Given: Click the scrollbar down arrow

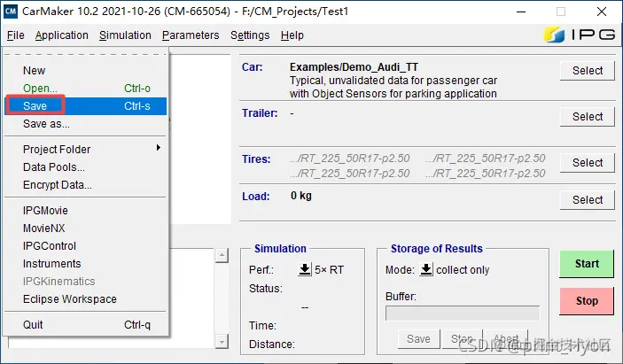Looking at the screenshot, I should pyautogui.click(x=222, y=341).
